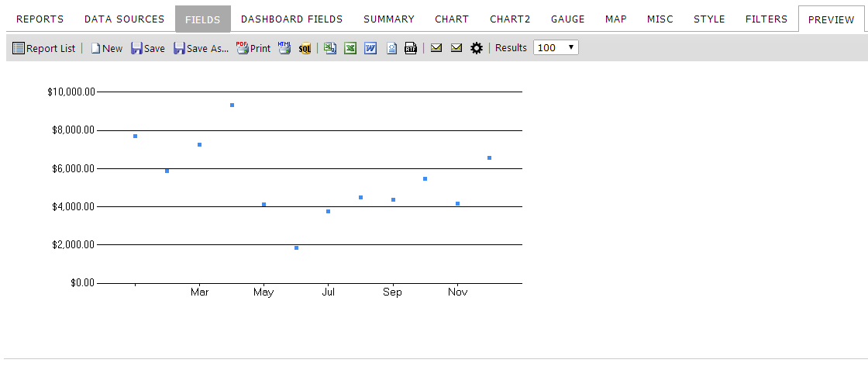The image size is (868, 370).
Task: Open the Chart2 tab
Action: point(510,19)
